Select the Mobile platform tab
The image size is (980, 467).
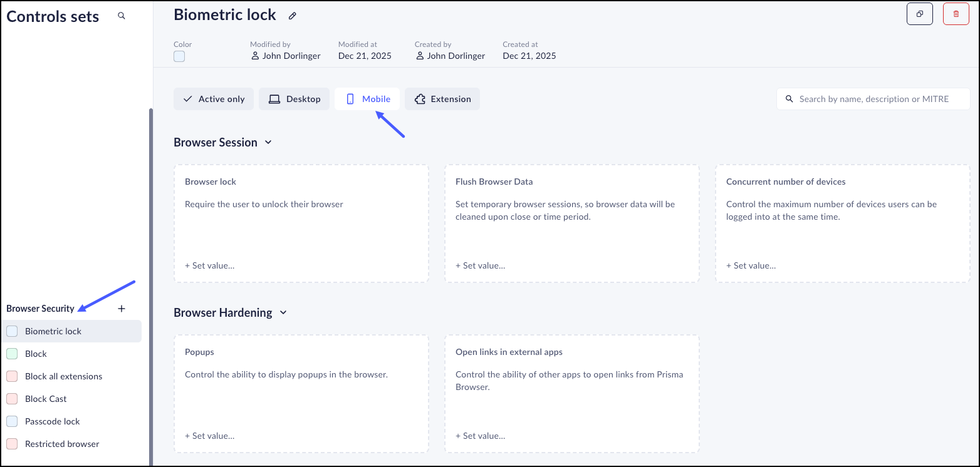point(368,99)
